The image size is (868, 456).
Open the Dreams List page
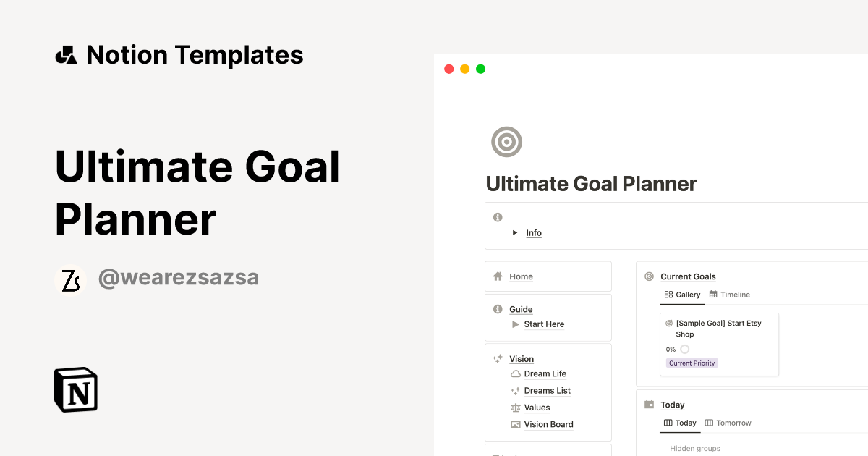(x=546, y=390)
